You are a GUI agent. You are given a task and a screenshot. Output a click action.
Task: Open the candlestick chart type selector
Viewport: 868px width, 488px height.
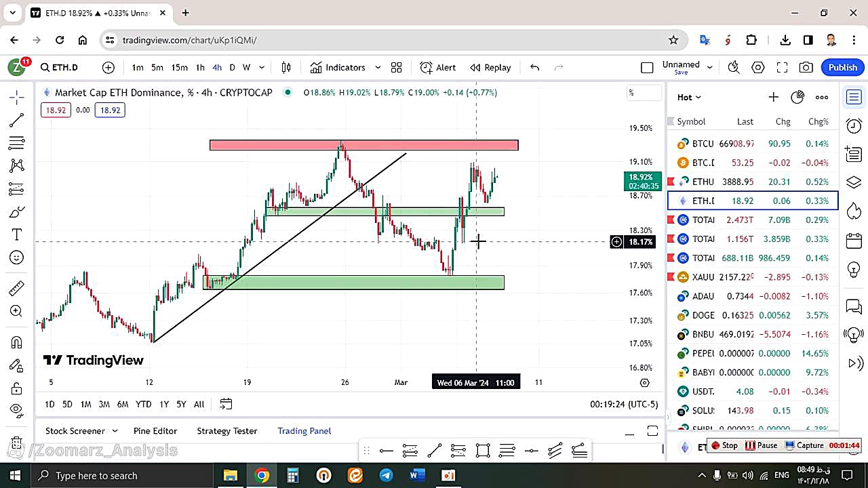point(286,67)
